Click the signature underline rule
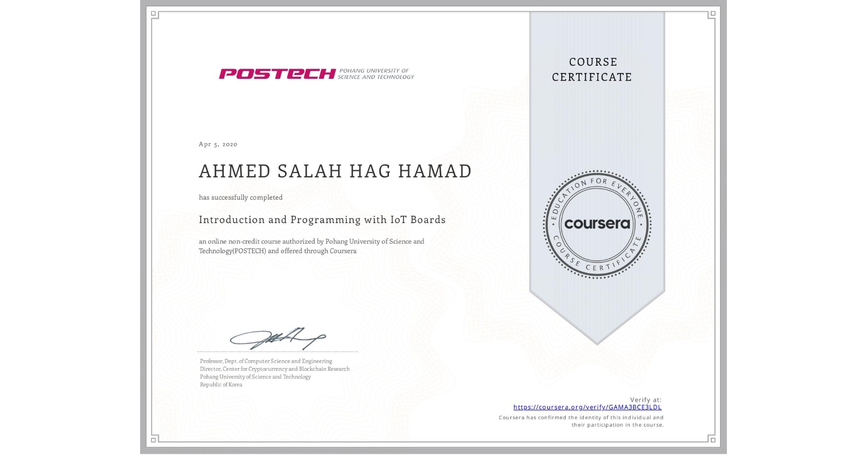Screen dimensions: 868x455 [x=277, y=351]
